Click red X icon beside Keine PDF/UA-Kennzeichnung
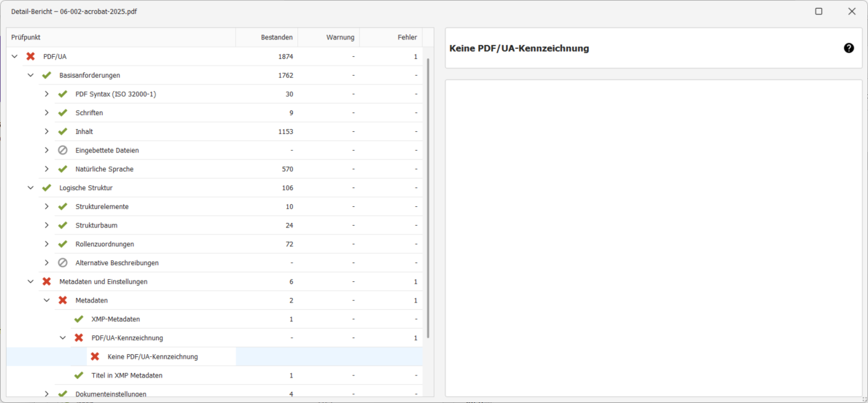This screenshot has width=868, height=403. pos(95,357)
